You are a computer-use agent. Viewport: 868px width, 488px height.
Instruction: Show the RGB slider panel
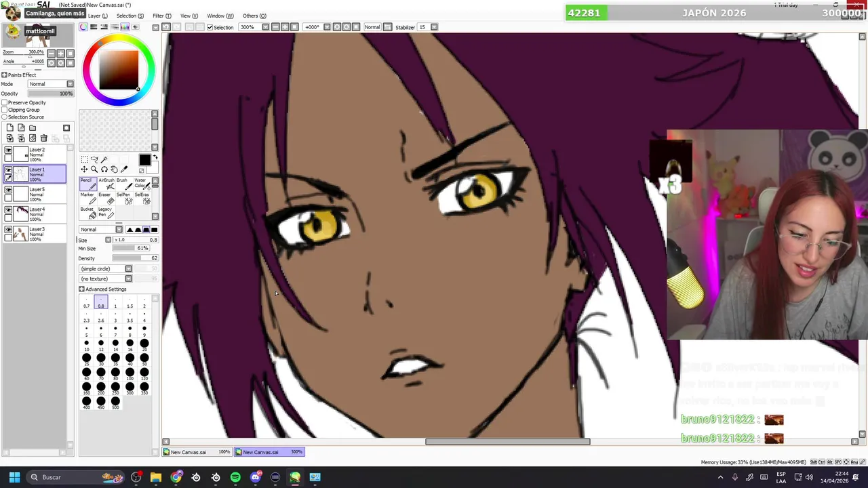tap(94, 27)
